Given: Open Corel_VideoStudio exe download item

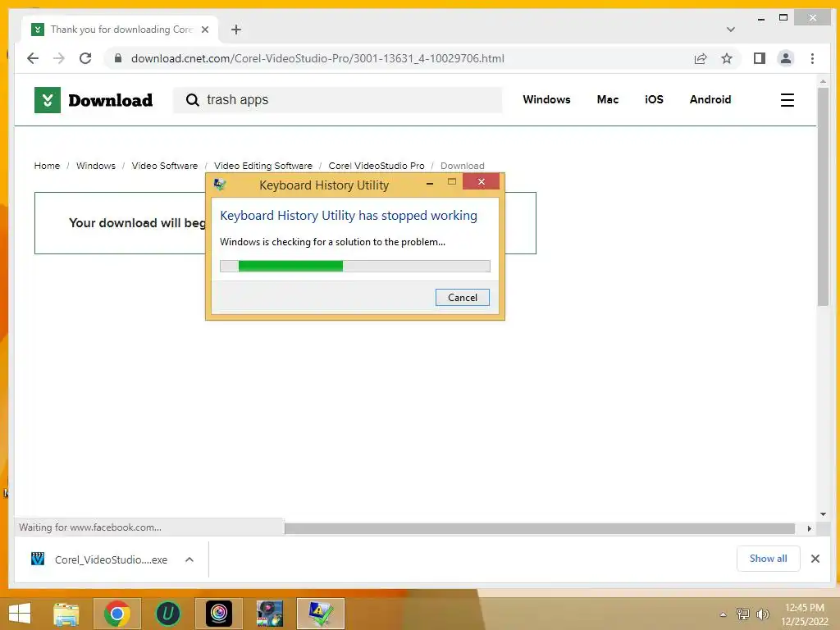Looking at the screenshot, I should [99, 559].
